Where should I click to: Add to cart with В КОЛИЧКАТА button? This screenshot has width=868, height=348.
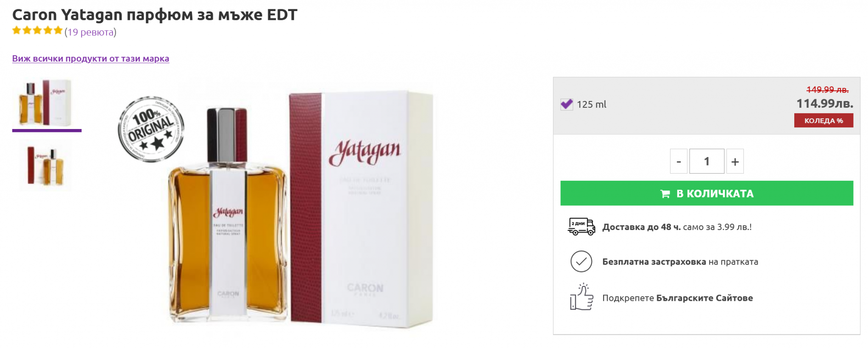click(707, 194)
